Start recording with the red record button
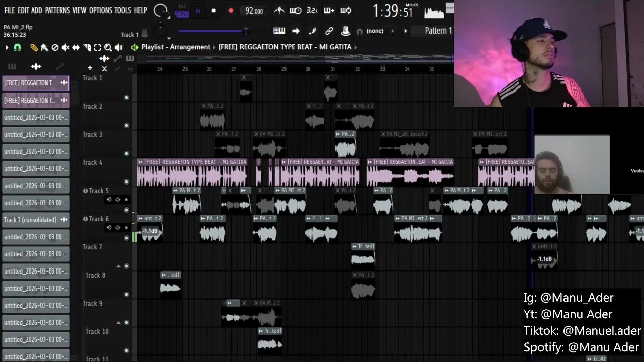 click(231, 11)
